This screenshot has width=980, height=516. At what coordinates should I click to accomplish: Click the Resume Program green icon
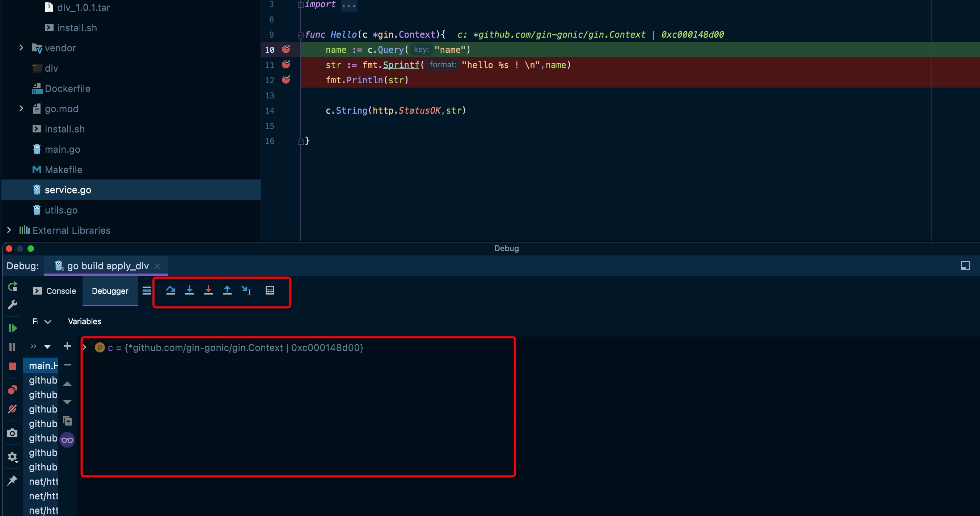tap(13, 328)
